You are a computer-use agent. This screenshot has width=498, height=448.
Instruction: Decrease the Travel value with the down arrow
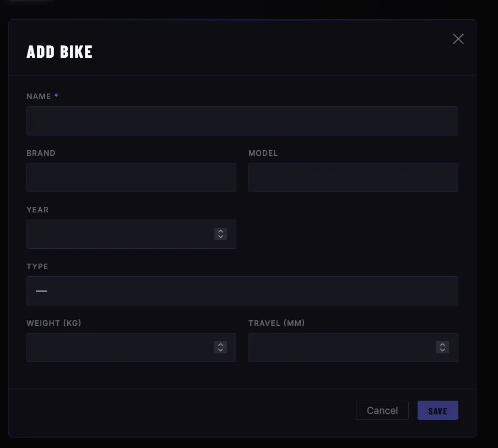pyautogui.click(x=442, y=350)
